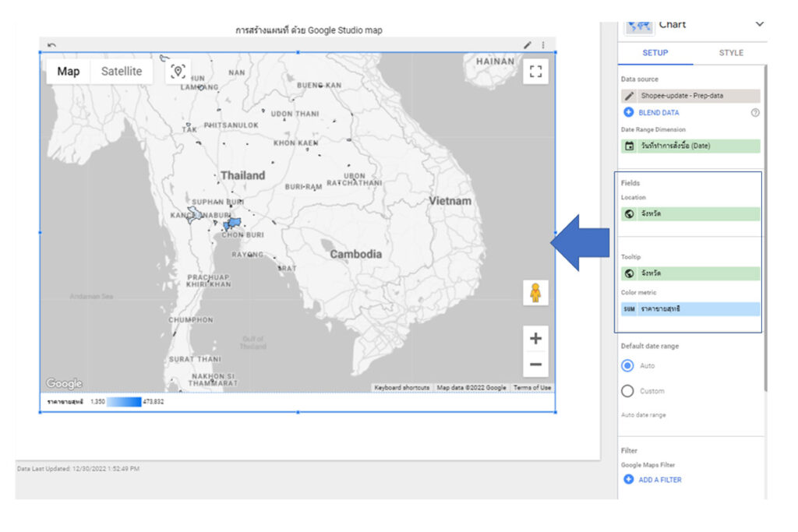Image resolution: width=798 pixels, height=532 pixels.
Task: Open the Keyboard shortcuts link on the map
Action: click(x=401, y=388)
